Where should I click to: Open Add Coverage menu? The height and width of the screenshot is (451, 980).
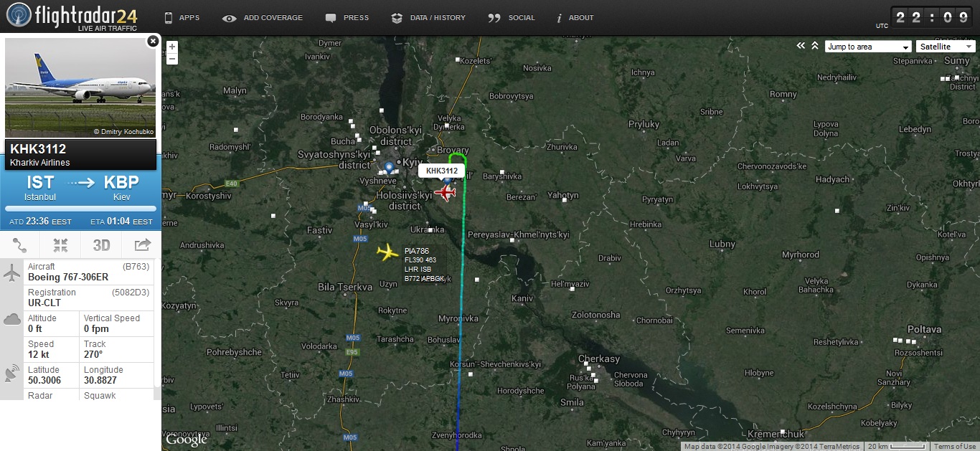(263, 18)
